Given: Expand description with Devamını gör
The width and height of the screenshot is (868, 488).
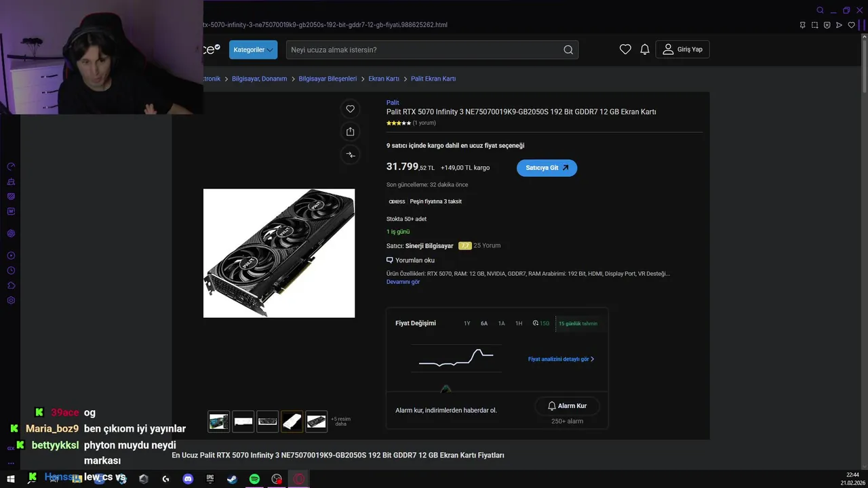Looking at the screenshot, I should pos(403,282).
